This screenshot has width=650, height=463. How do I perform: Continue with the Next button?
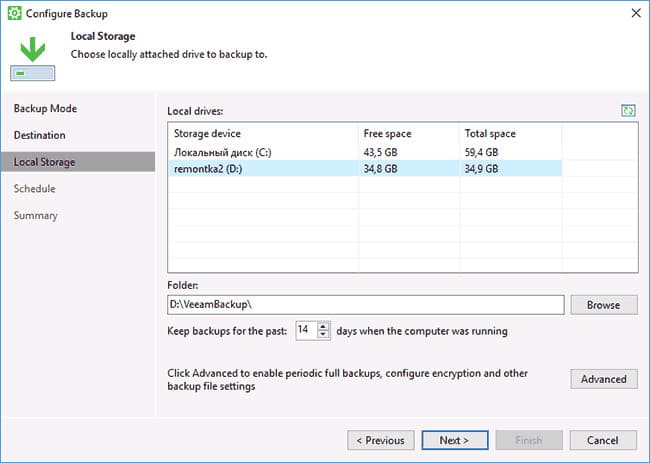click(x=455, y=440)
